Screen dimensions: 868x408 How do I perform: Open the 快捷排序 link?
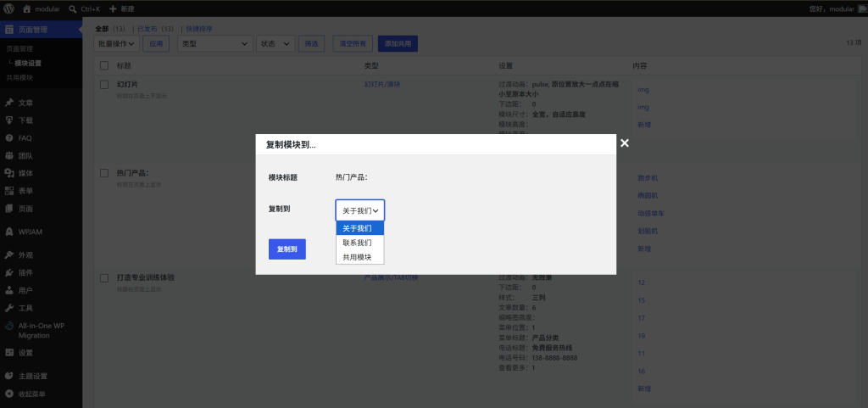click(x=199, y=29)
